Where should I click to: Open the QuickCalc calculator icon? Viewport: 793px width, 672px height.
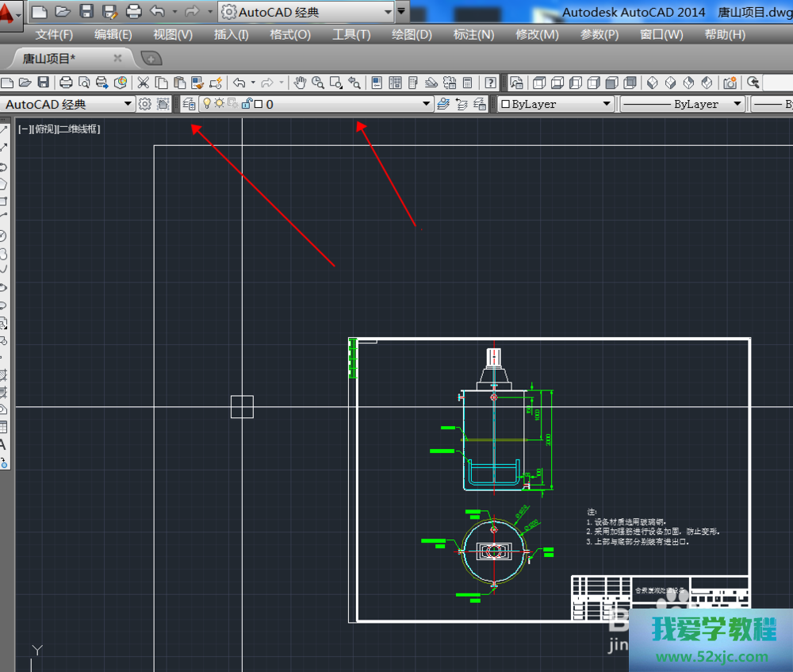[x=468, y=83]
